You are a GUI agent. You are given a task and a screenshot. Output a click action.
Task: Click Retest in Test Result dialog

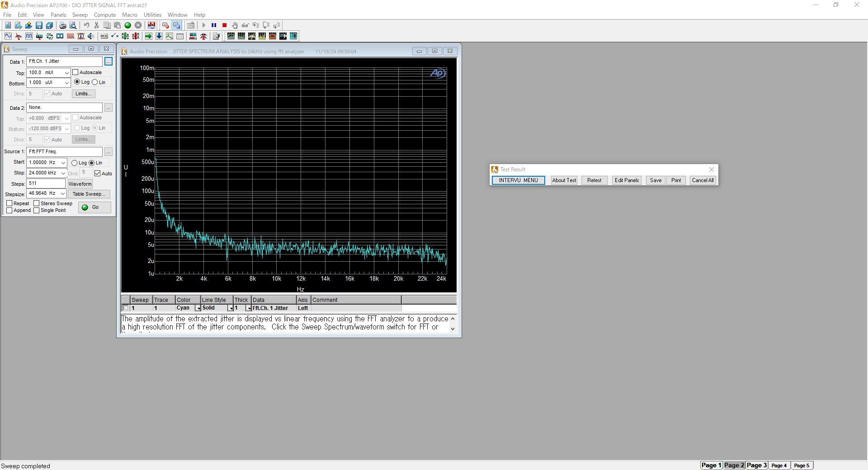click(594, 180)
